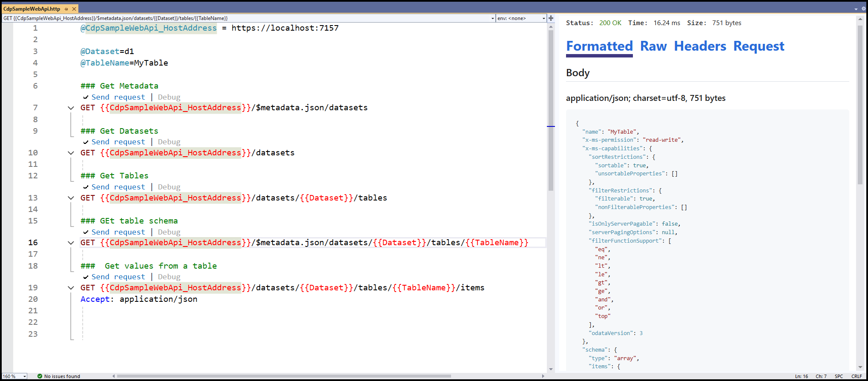
Task: Click the No issues found status icon
Action: coord(40,376)
